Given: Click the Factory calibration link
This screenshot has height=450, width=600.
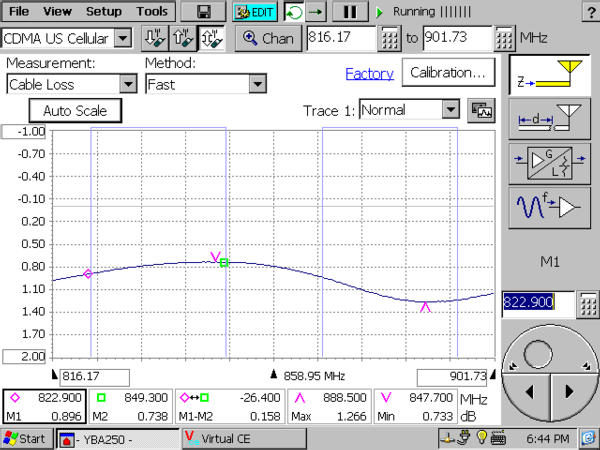Looking at the screenshot, I should click(369, 74).
